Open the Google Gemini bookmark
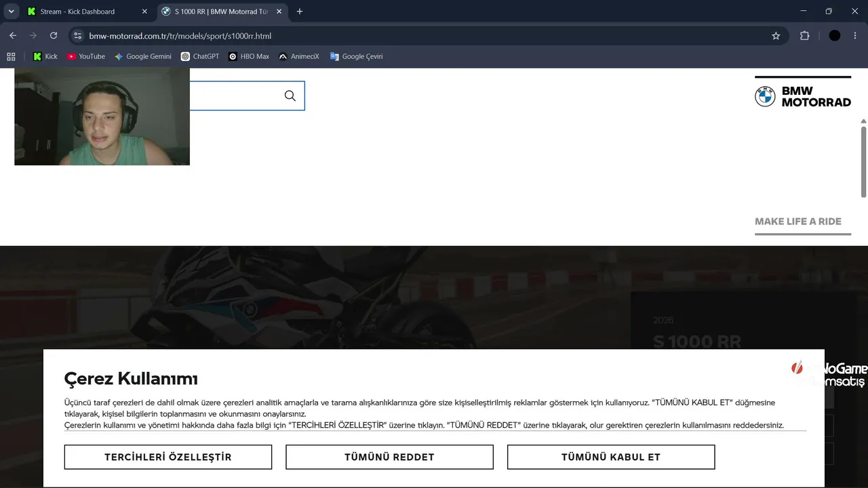Viewport: 868px width, 488px height. pos(143,56)
